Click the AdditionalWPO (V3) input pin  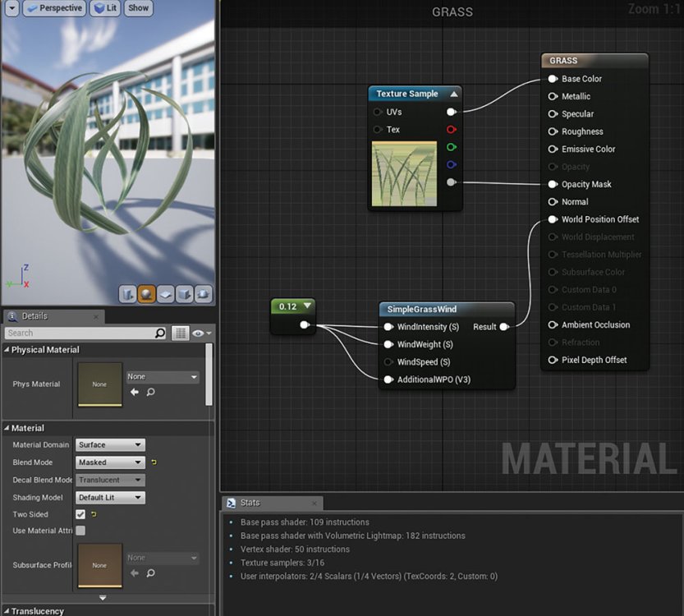[x=388, y=379]
